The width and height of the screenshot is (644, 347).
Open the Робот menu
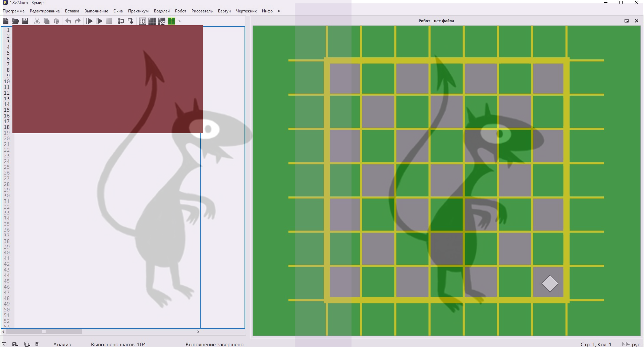pyautogui.click(x=180, y=11)
